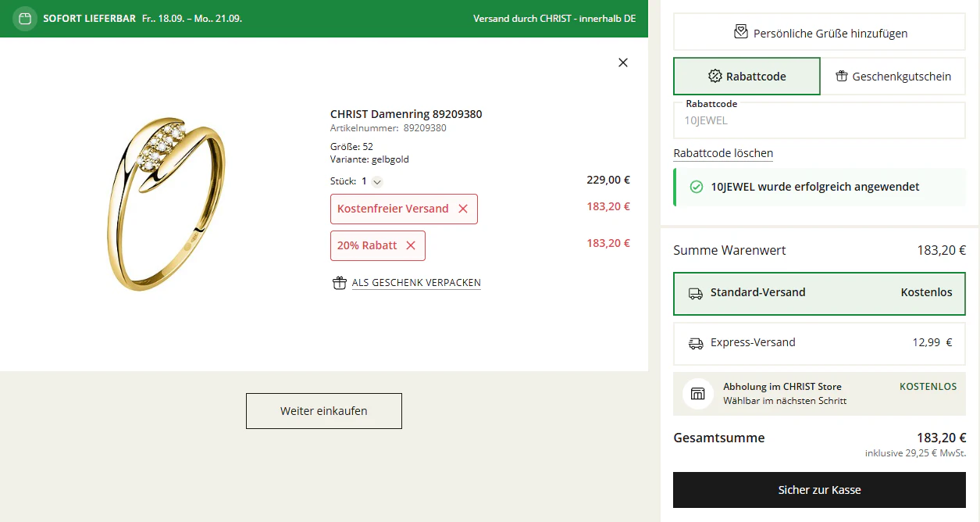Viewport: 980px width, 522px height.
Task: Click the delivery dates Fr. 18.09. – Mo. 21.09.
Action: [x=192, y=19]
